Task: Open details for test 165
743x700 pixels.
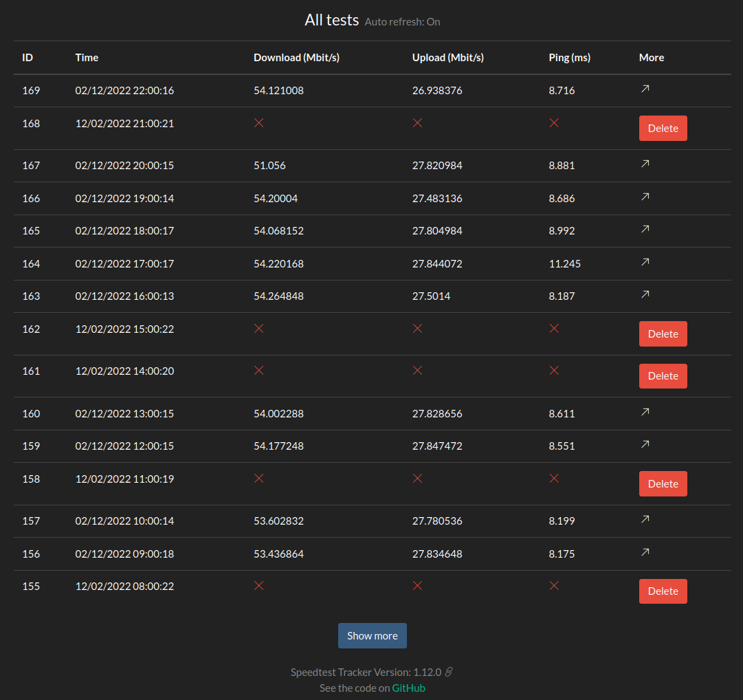Action: click(x=644, y=229)
